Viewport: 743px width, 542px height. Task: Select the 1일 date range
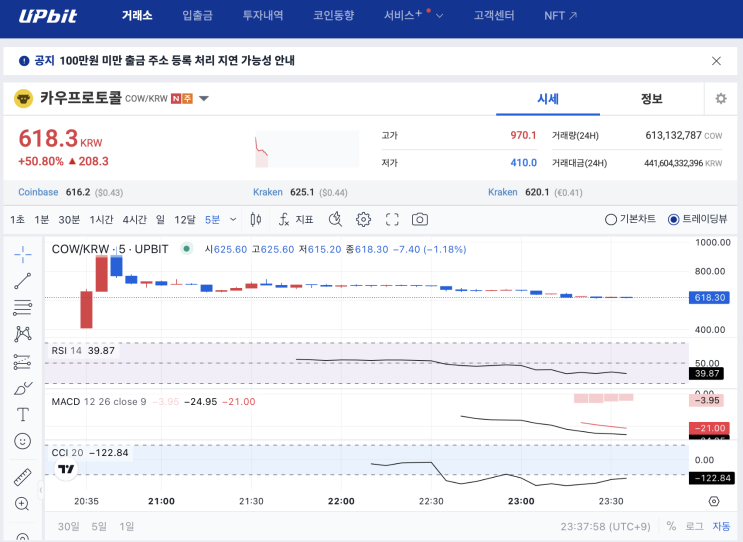point(127,526)
